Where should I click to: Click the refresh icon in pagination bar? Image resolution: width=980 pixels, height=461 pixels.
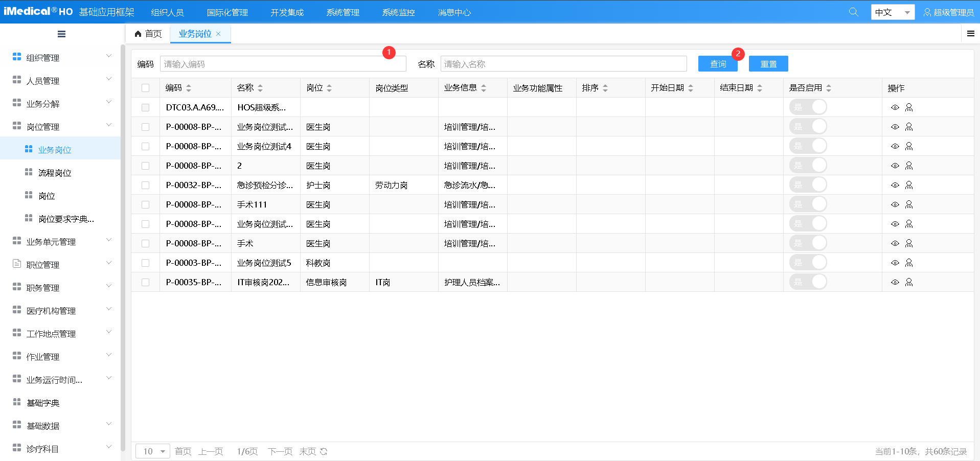click(324, 451)
